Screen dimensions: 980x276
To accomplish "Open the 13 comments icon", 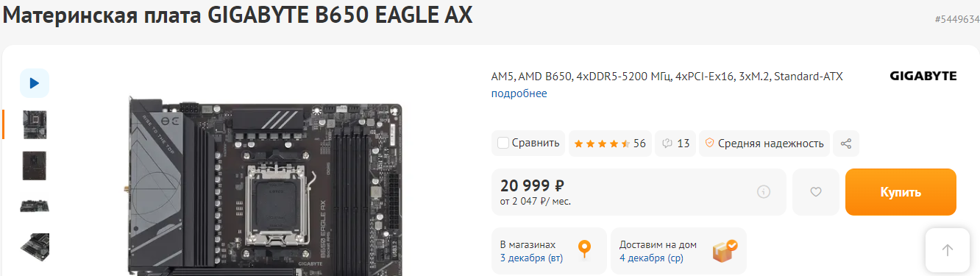I will tap(675, 143).
